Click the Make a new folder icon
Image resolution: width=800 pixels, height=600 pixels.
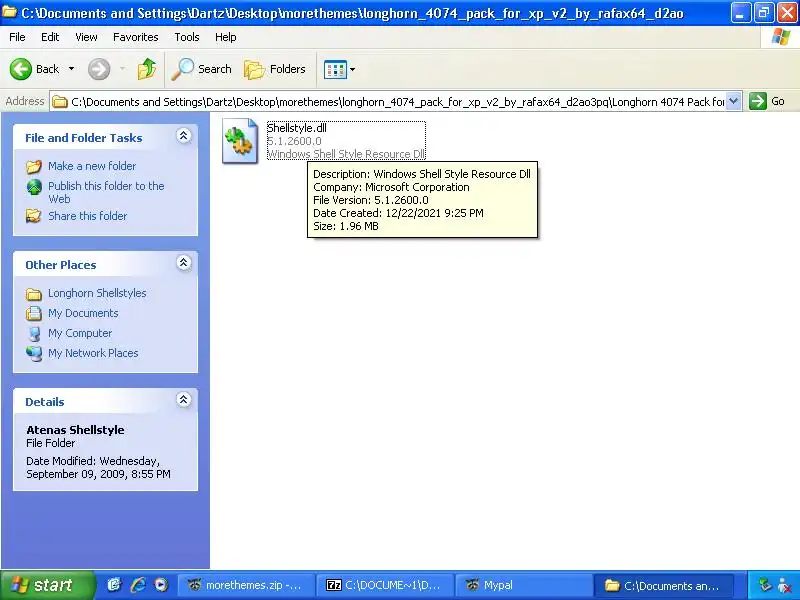[34, 166]
